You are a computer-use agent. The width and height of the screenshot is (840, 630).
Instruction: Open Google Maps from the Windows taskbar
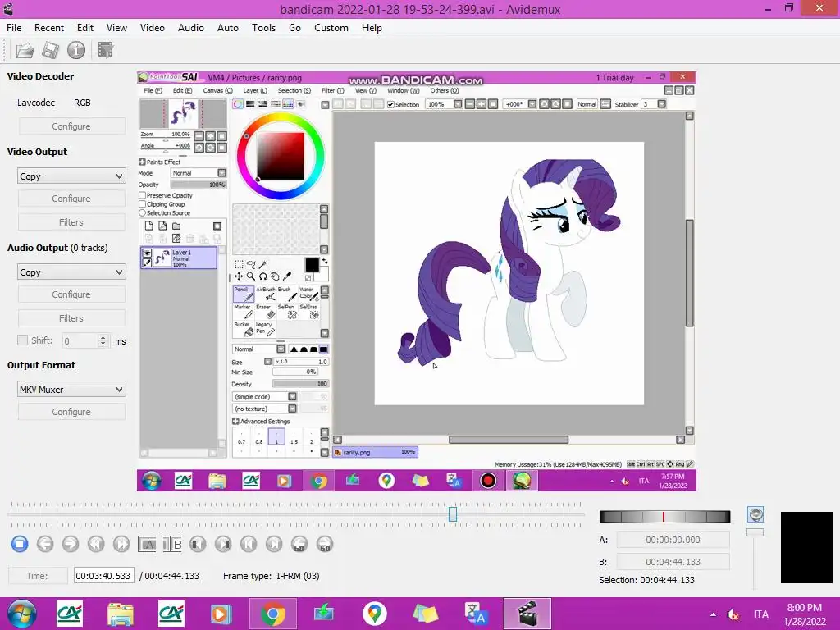pos(374,614)
